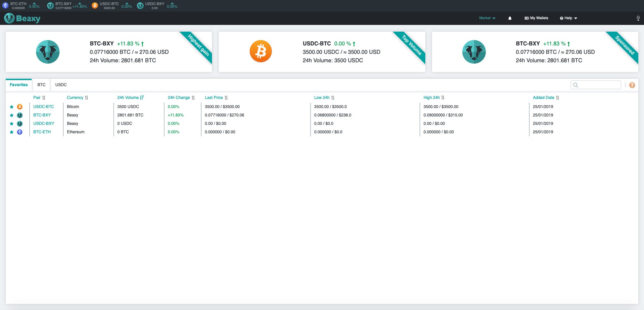644x310 pixels.
Task: Click the Bitcoin icon of the USDC-BTC ticker
Action: pyautogui.click(x=95, y=5)
